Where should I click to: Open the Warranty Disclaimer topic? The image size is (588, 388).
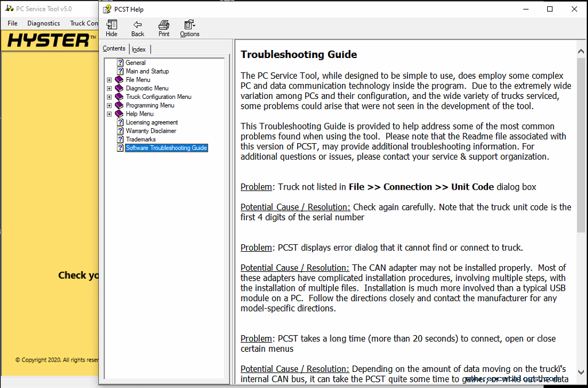click(x=151, y=131)
